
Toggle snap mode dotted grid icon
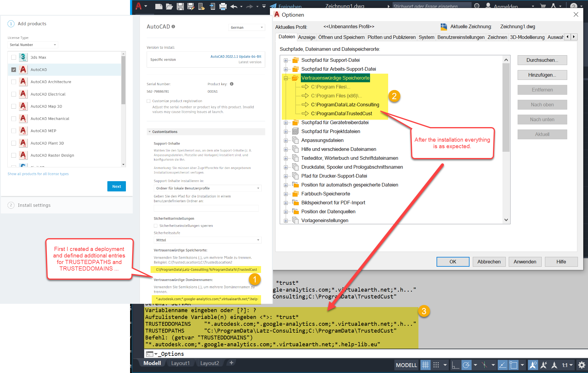click(x=436, y=365)
